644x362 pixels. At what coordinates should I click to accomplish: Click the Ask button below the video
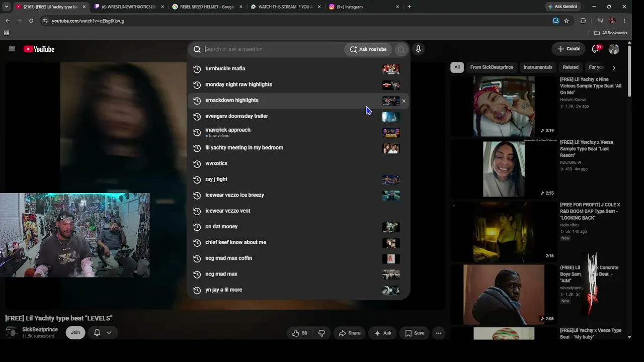[383, 333]
